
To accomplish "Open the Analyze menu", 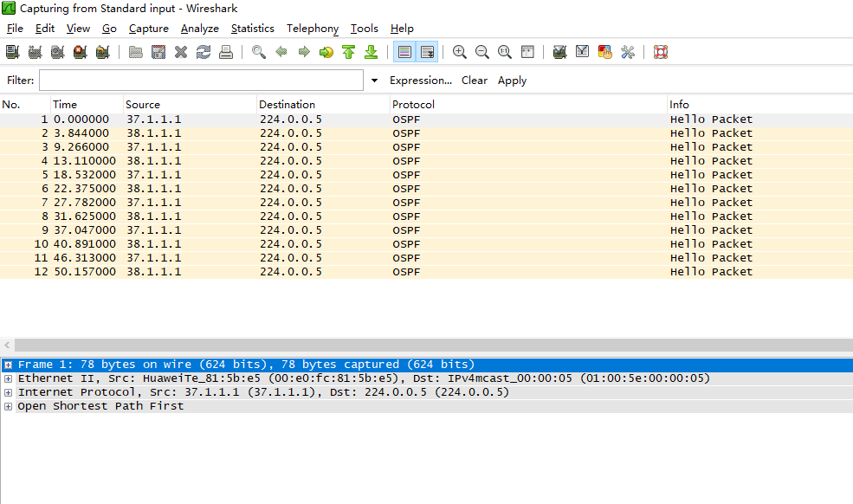I will [x=200, y=29].
